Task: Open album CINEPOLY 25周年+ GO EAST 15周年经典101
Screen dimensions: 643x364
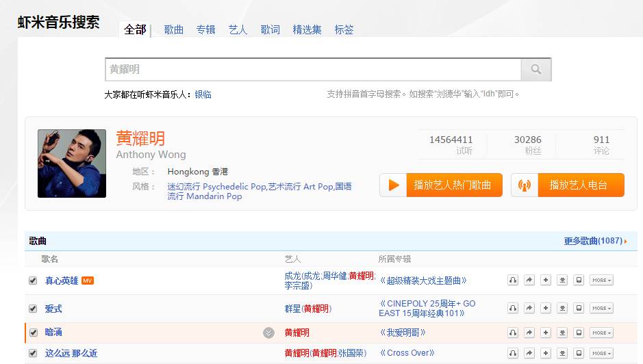Action: pyautogui.click(x=427, y=309)
